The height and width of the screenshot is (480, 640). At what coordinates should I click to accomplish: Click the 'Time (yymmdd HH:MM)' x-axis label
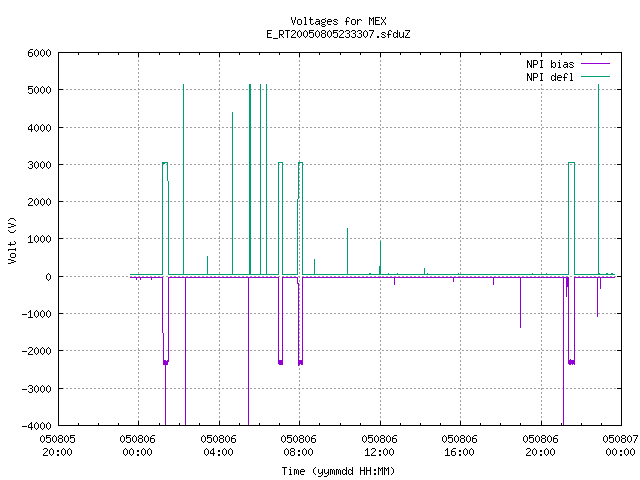(338, 471)
